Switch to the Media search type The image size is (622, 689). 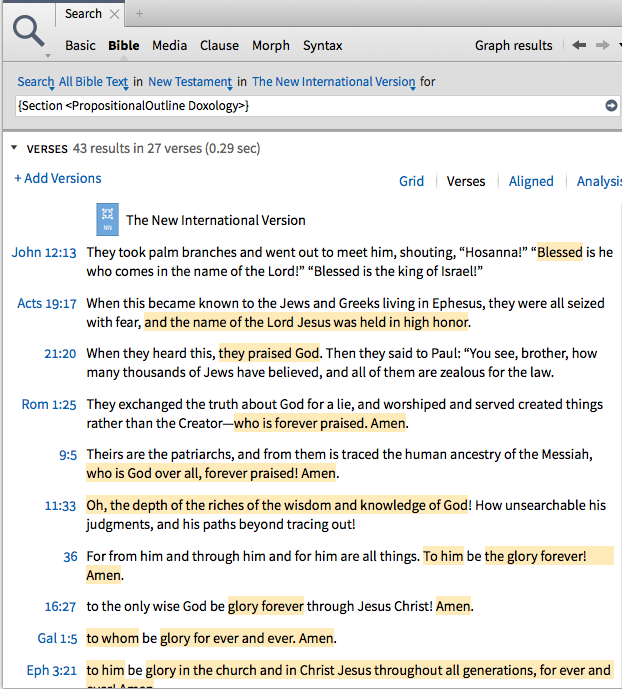(170, 45)
